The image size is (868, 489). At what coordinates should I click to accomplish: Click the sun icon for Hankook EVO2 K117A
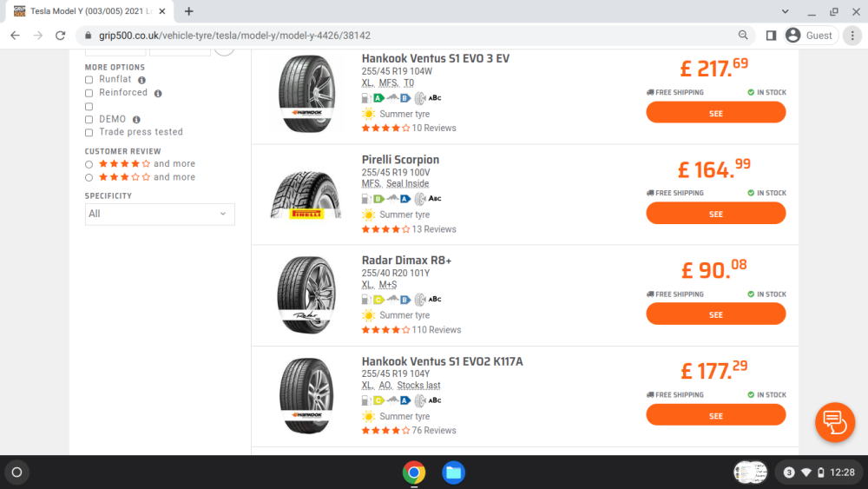(368, 416)
